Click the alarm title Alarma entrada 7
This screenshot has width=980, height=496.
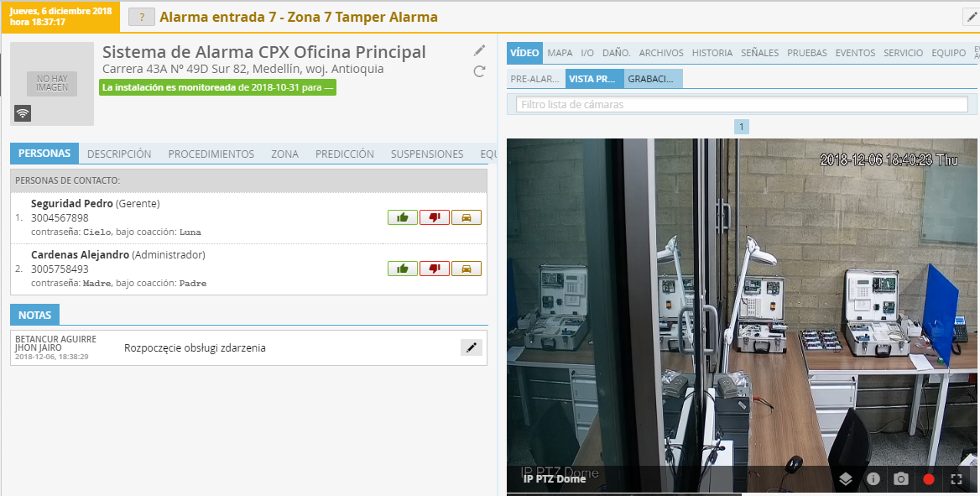pyautogui.click(x=299, y=18)
